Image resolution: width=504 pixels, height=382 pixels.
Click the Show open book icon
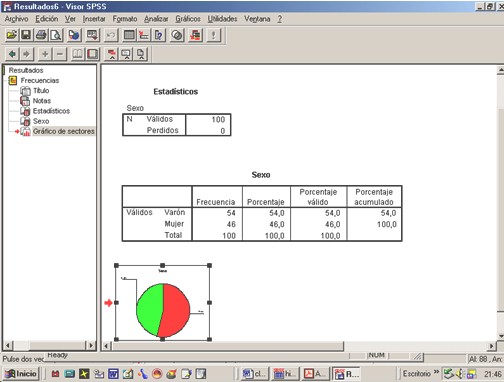coord(78,54)
